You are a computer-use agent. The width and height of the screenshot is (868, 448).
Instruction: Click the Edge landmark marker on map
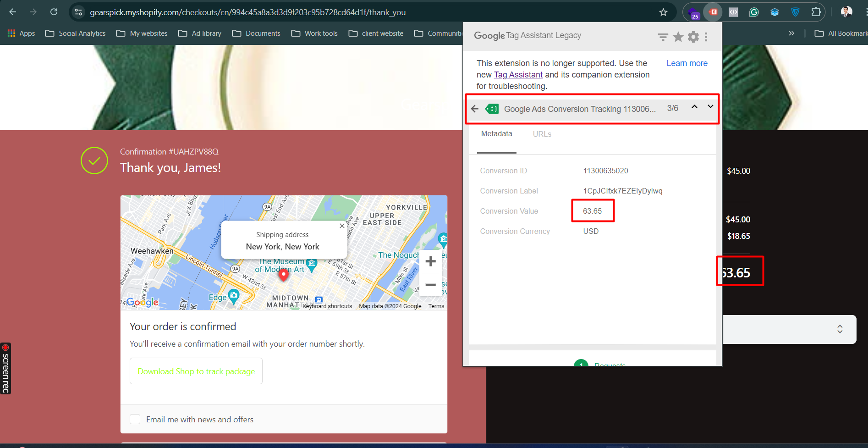[234, 296]
